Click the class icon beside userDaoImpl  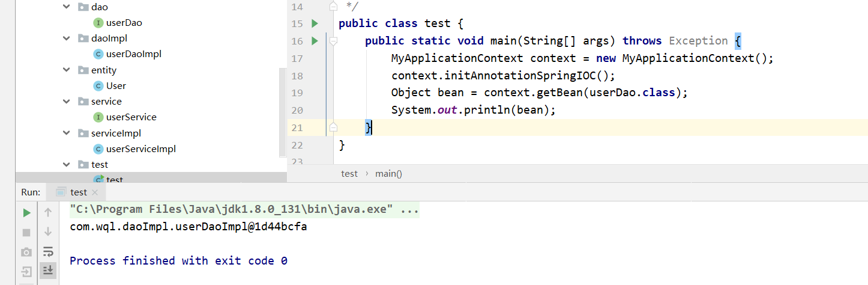pyautogui.click(x=98, y=54)
